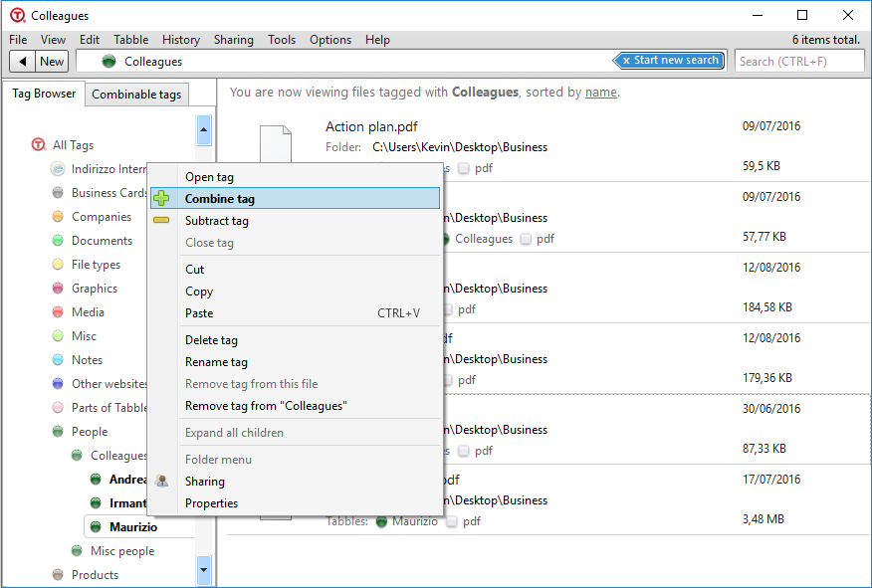
Task: Select the Indirizzo Intern tag icon in the tree
Action: click(58, 169)
